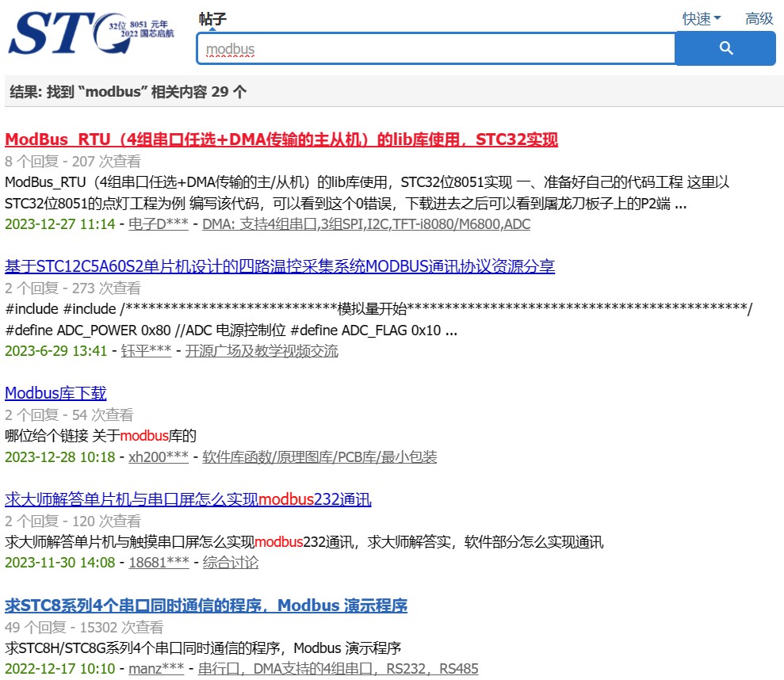Click the stats text 2 个回复 - 120 次查看
This screenshot has height=680, width=784.
point(72,521)
